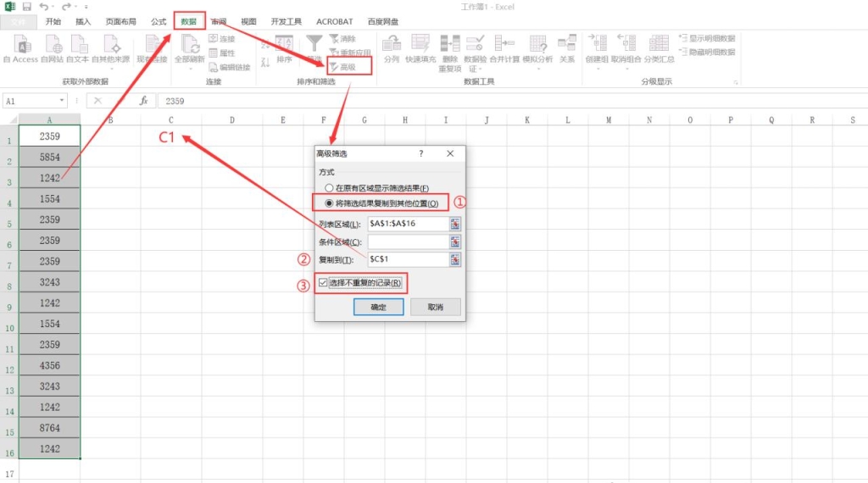868x483 pixels.
Task: Select 在原有区域显示筛选结果 radio option
Action: point(329,188)
